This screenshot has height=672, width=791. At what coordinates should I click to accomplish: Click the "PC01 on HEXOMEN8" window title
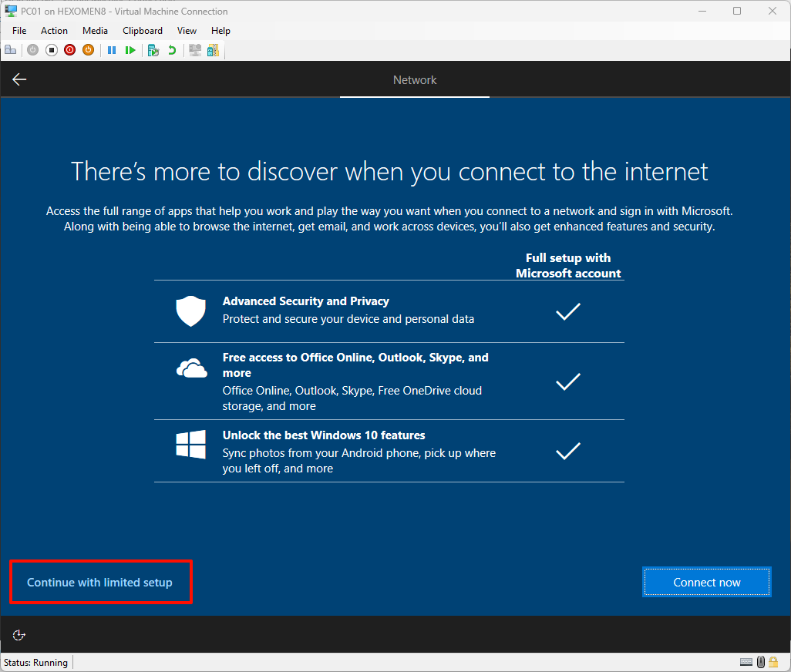tap(124, 11)
